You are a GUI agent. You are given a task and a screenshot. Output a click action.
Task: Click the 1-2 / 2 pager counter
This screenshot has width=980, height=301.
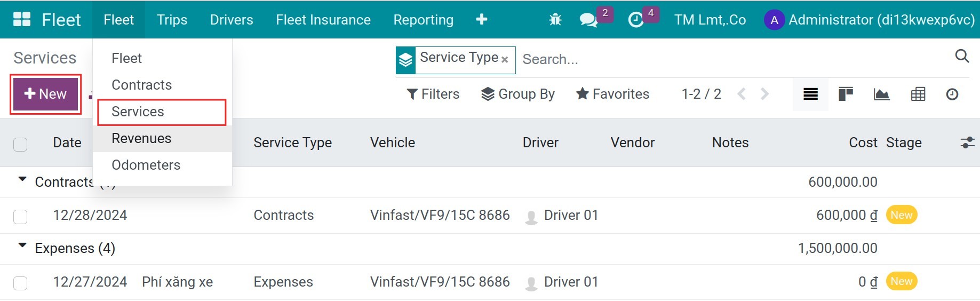tap(701, 94)
